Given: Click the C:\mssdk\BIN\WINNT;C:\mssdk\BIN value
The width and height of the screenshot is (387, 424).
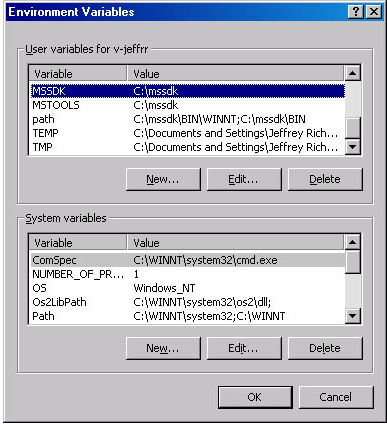Looking at the screenshot, I should [x=219, y=119].
